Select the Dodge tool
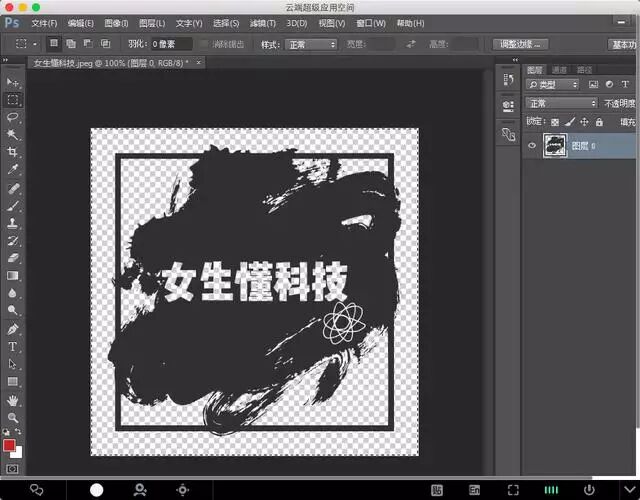This screenshot has width=640, height=500. [12, 310]
